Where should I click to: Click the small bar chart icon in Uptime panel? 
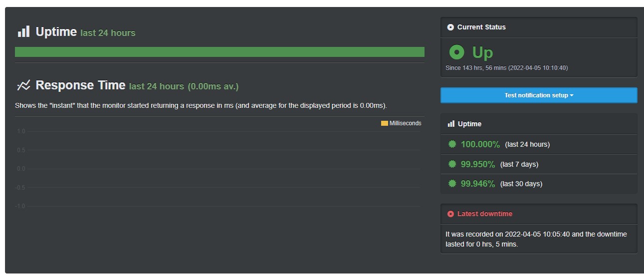point(451,124)
